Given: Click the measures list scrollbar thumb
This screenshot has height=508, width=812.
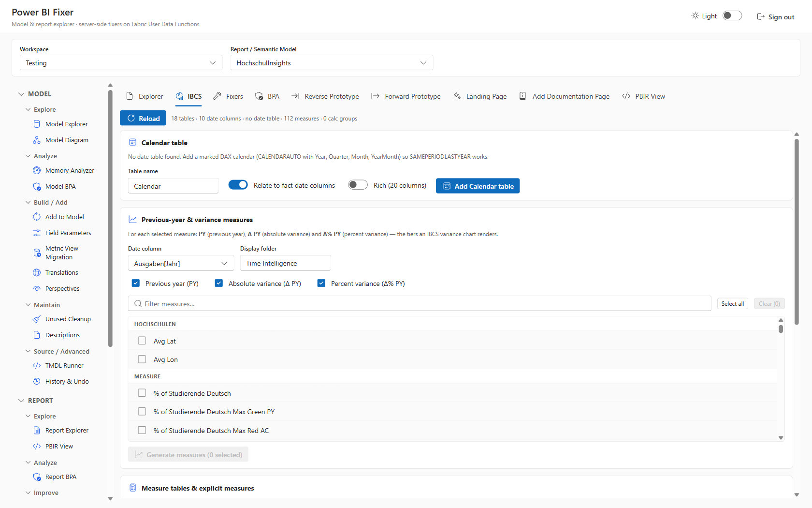Looking at the screenshot, I should click(x=781, y=329).
